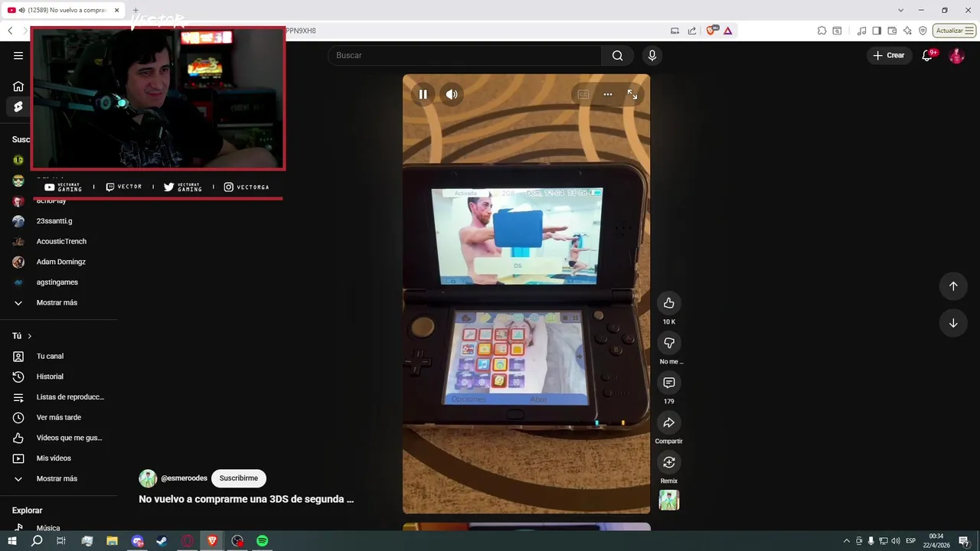The width and height of the screenshot is (980, 551).
Task: Click the Compartir share icon
Action: point(669,422)
